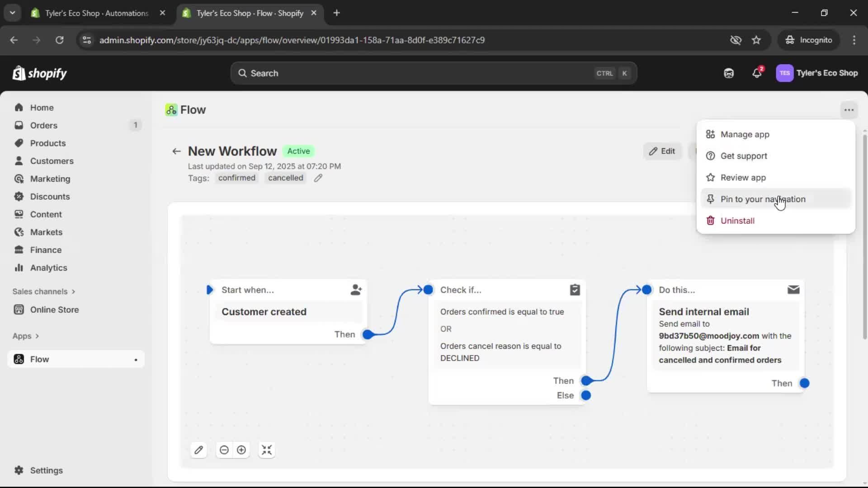Select the Send internal email action
Image resolution: width=868 pixels, height=488 pixels.
tap(725, 336)
